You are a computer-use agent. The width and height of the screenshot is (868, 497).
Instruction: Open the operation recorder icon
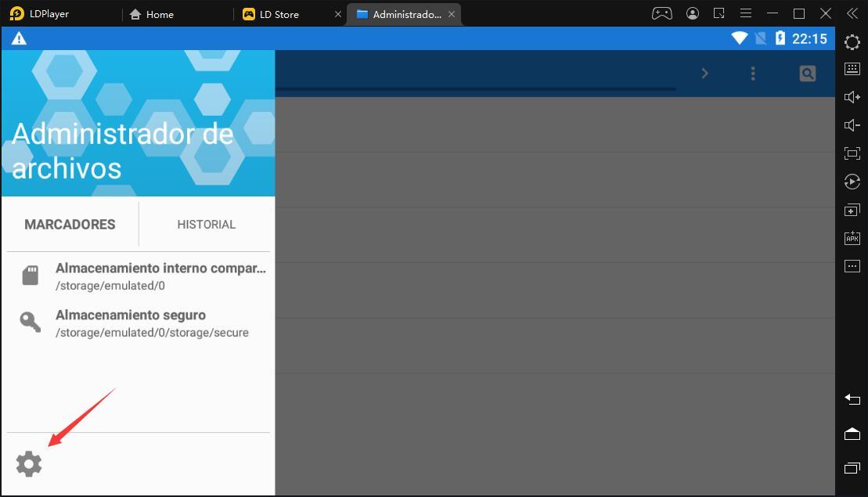tap(852, 182)
